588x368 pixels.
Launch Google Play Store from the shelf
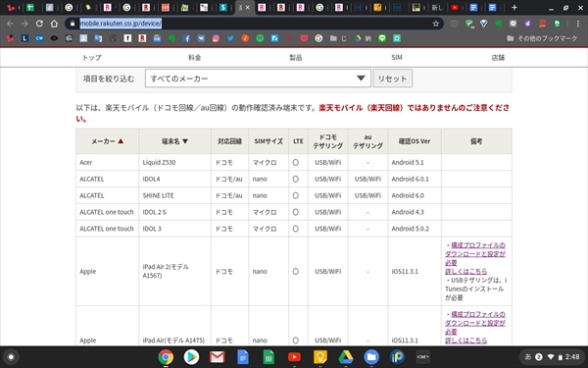pyautogui.click(x=191, y=357)
